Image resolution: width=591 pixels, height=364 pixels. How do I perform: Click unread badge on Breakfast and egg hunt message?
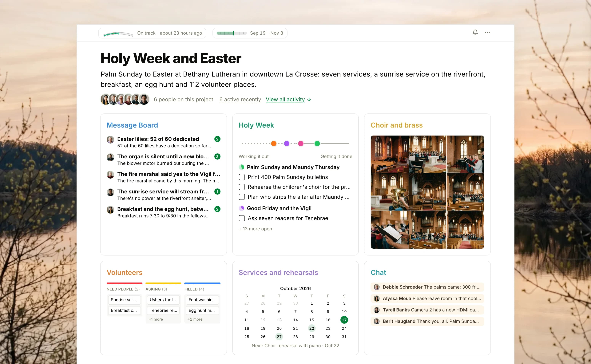click(x=217, y=209)
